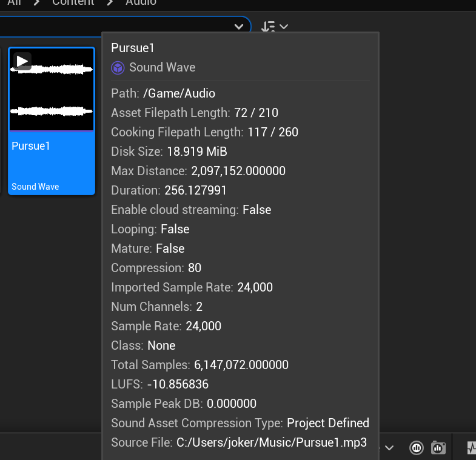Select the Audio breadcrumb folder

tap(141, 2)
